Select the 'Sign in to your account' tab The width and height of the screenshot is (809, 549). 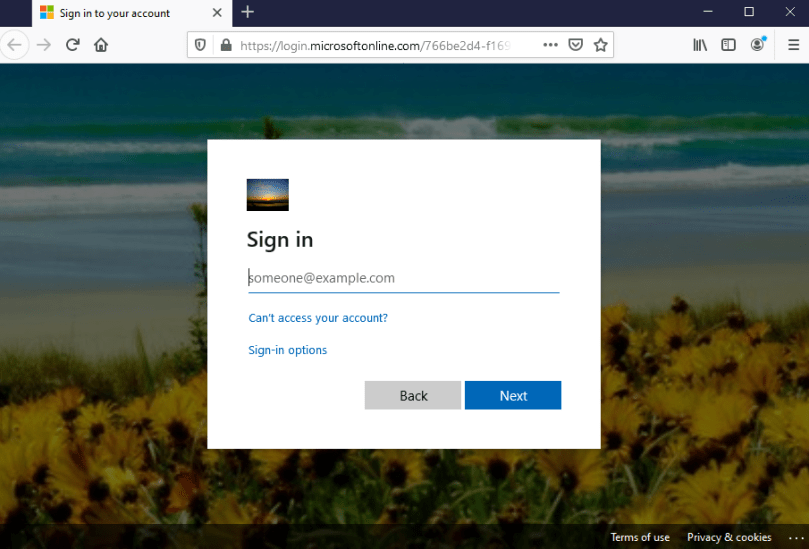click(x=115, y=13)
